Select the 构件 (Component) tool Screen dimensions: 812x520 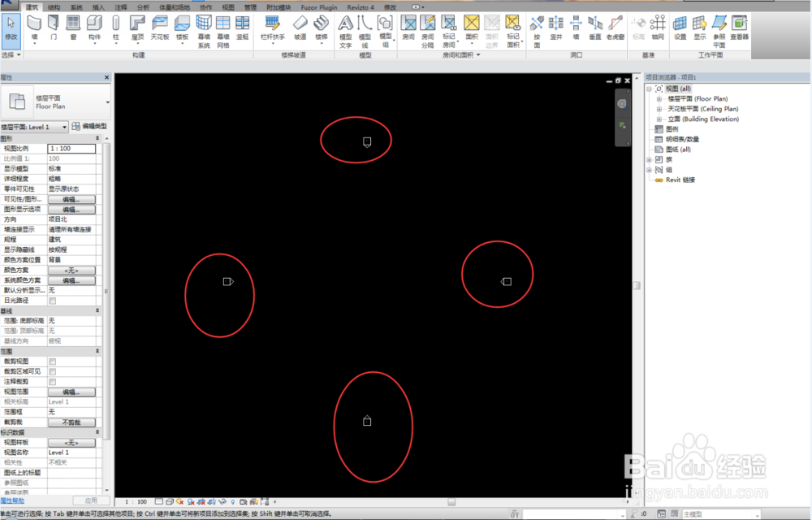94,28
